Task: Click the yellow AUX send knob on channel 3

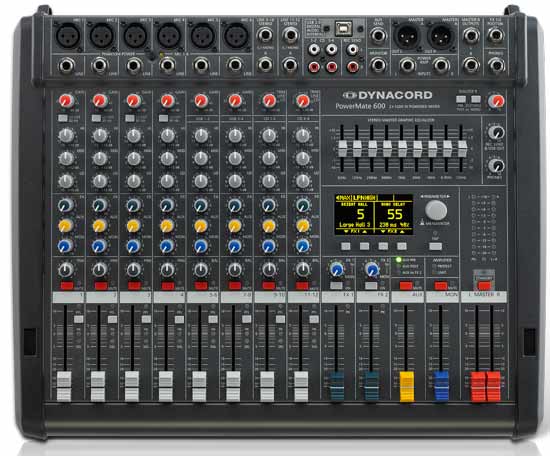Action: click(133, 226)
